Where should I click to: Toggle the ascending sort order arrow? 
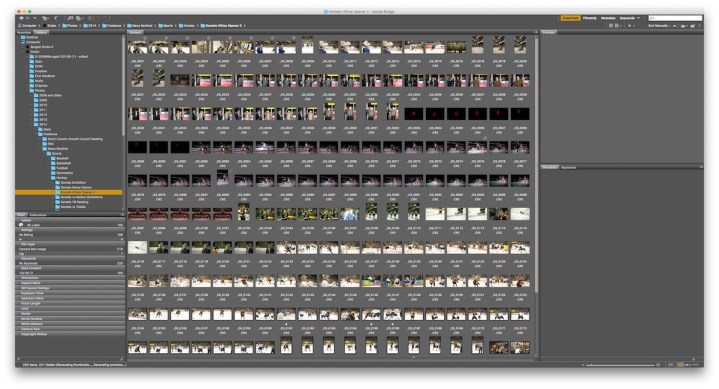pyautogui.click(x=674, y=26)
